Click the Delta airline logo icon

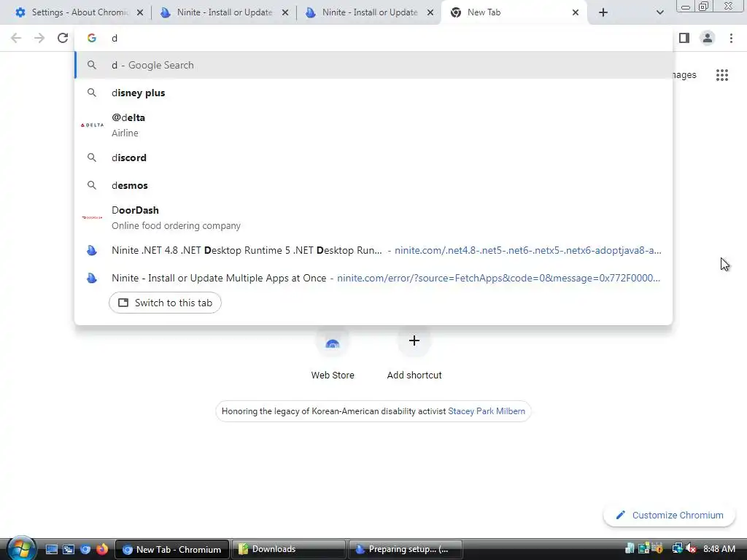pos(92,125)
